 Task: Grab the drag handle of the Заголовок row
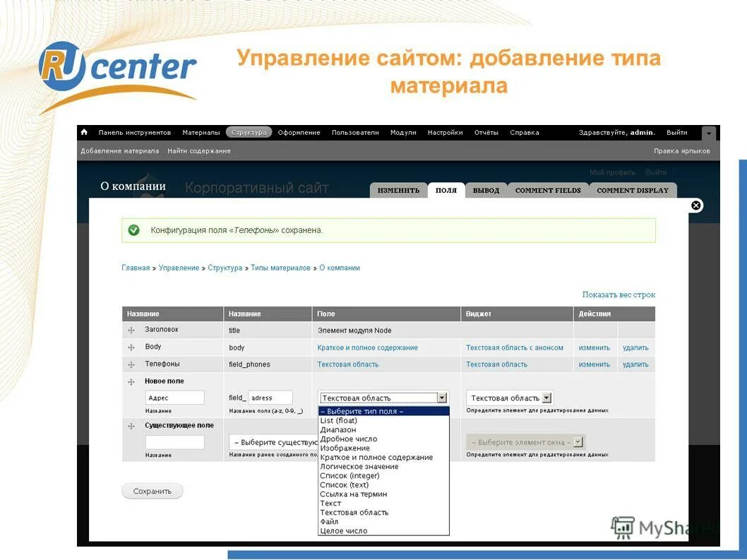[x=131, y=330]
